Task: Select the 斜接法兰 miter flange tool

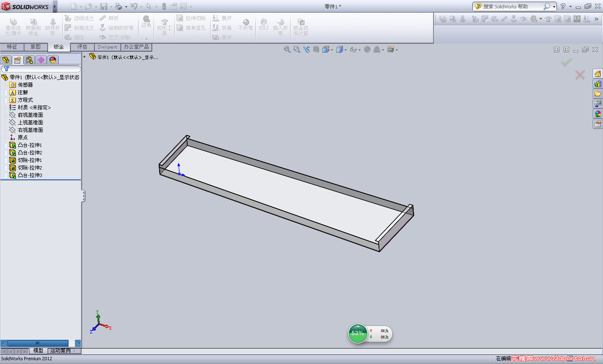Action: coord(79,28)
